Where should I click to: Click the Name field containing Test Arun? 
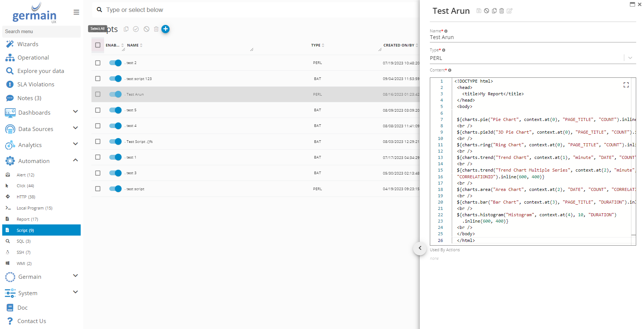point(532,37)
